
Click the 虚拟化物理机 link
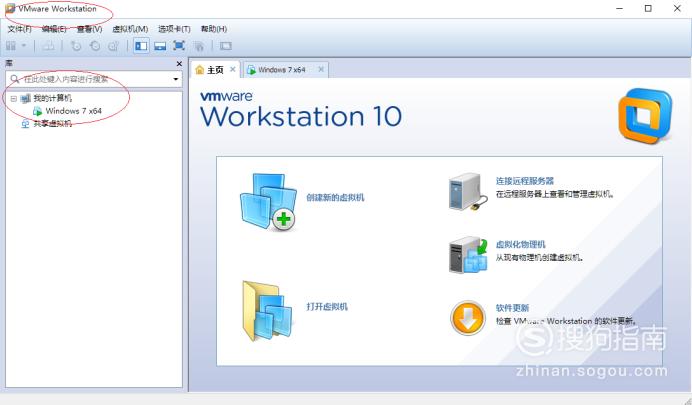point(520,244)
